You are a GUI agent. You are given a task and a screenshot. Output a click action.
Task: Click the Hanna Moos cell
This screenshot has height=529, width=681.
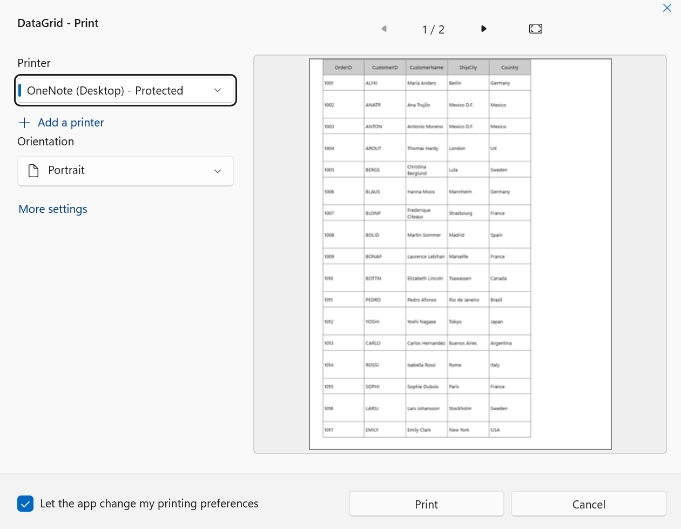(x=426, y=192)
